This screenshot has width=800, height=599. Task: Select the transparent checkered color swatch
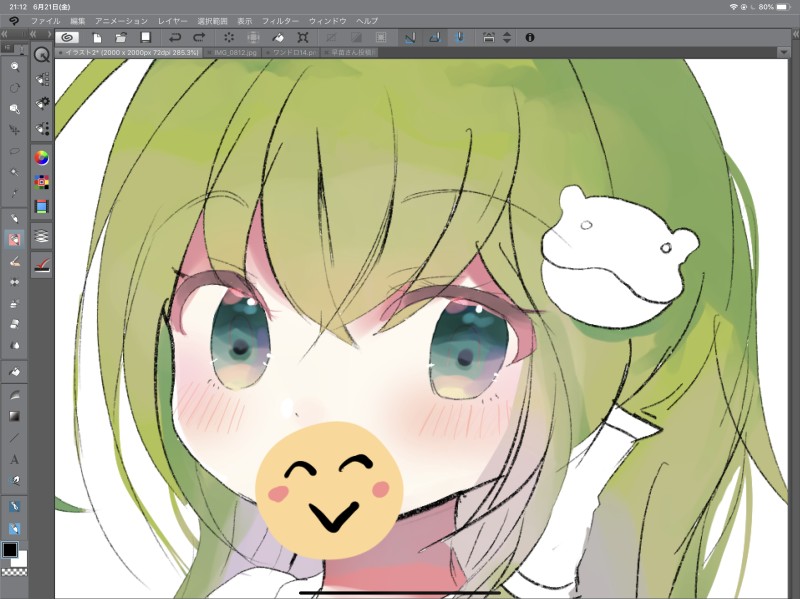(x=14, y=571)
